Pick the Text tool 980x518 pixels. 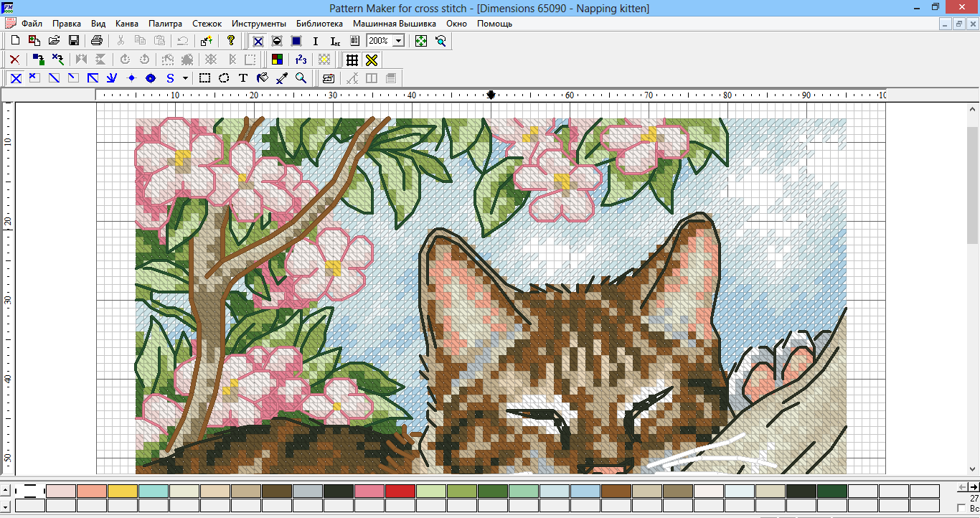tap(243, 78)
